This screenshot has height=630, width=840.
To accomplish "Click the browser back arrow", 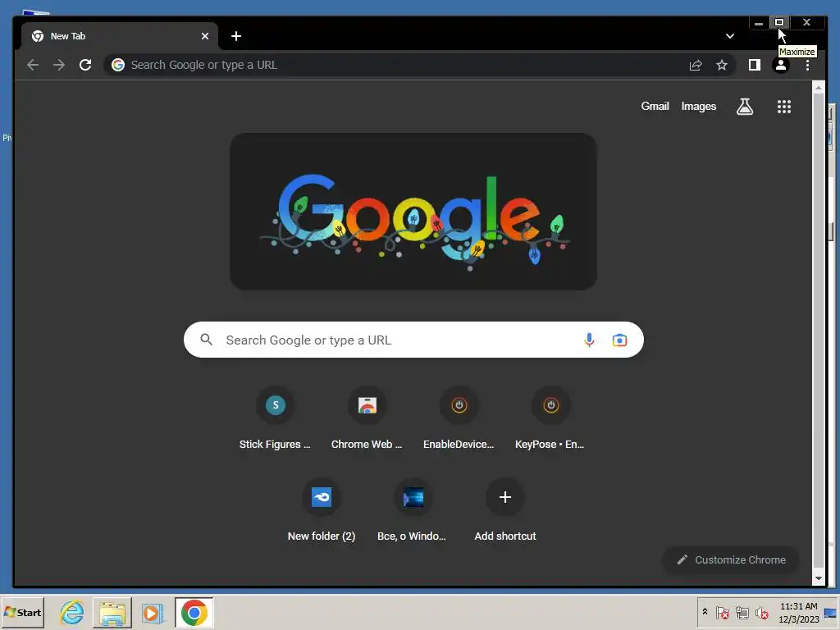I will [x=33, y=65].
